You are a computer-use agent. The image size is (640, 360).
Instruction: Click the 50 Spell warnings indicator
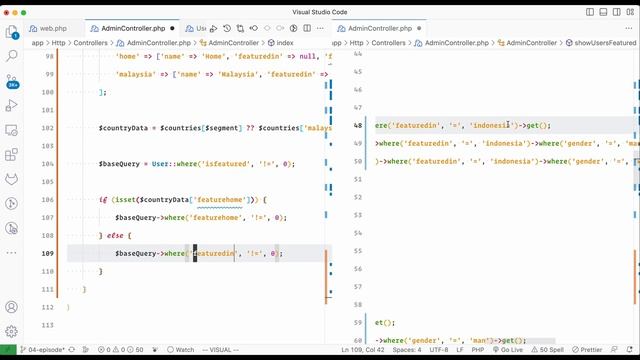547,350
